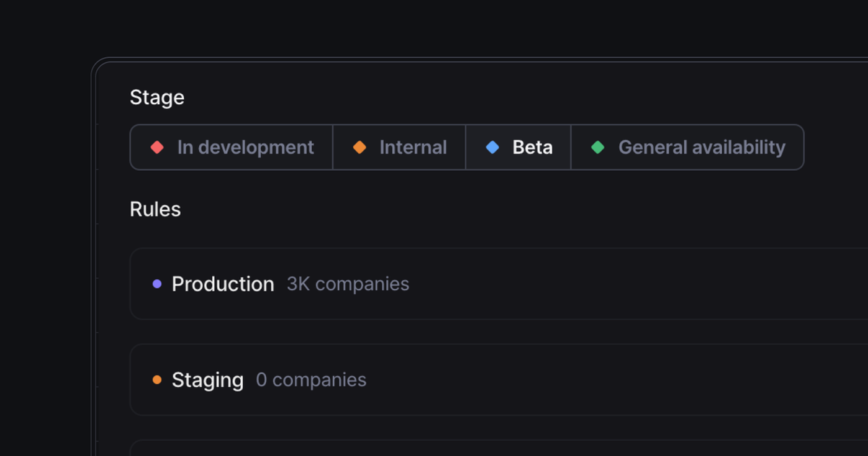Expand the Production rules row

point(579,284)
